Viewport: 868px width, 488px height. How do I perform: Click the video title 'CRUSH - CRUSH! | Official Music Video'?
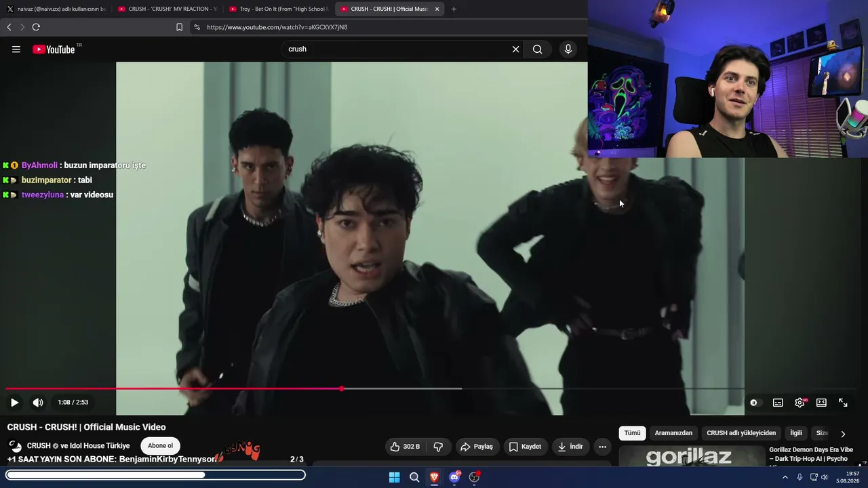[87, 427]
